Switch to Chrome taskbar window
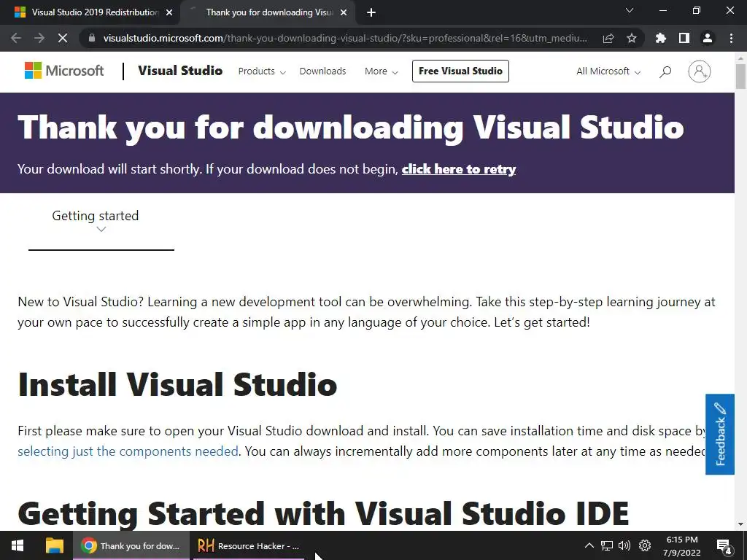Screen dimensions: 747x560 [x=131, y=545]
